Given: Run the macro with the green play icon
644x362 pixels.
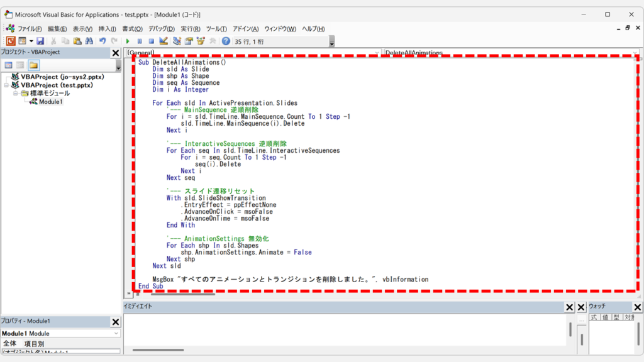Looking at the screenshot, I should point(128,41).
